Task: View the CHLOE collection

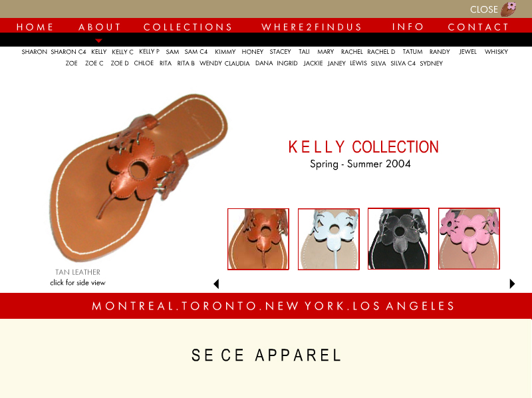Action: click(144, 63)
